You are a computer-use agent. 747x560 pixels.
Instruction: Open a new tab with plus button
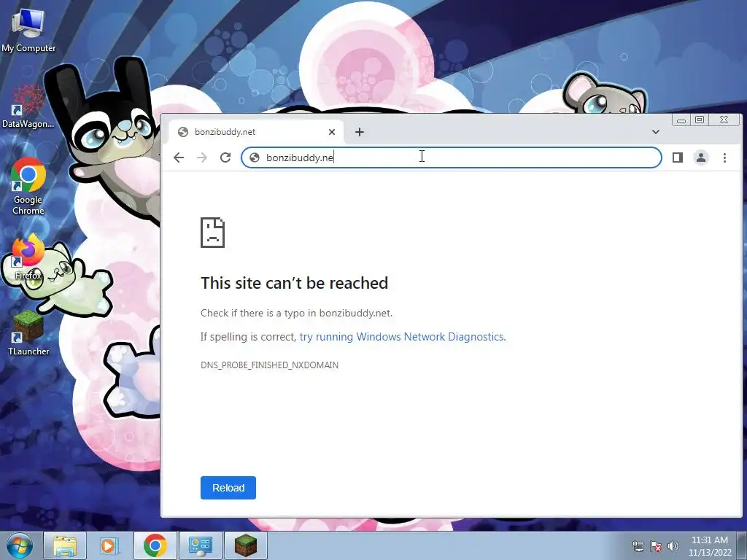point(360,132)
